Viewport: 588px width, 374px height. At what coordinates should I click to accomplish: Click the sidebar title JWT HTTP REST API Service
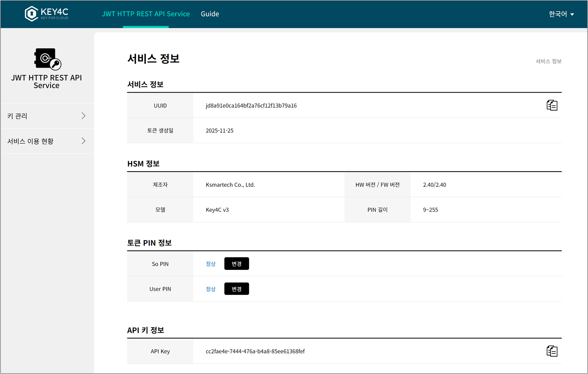pos(47,81)
